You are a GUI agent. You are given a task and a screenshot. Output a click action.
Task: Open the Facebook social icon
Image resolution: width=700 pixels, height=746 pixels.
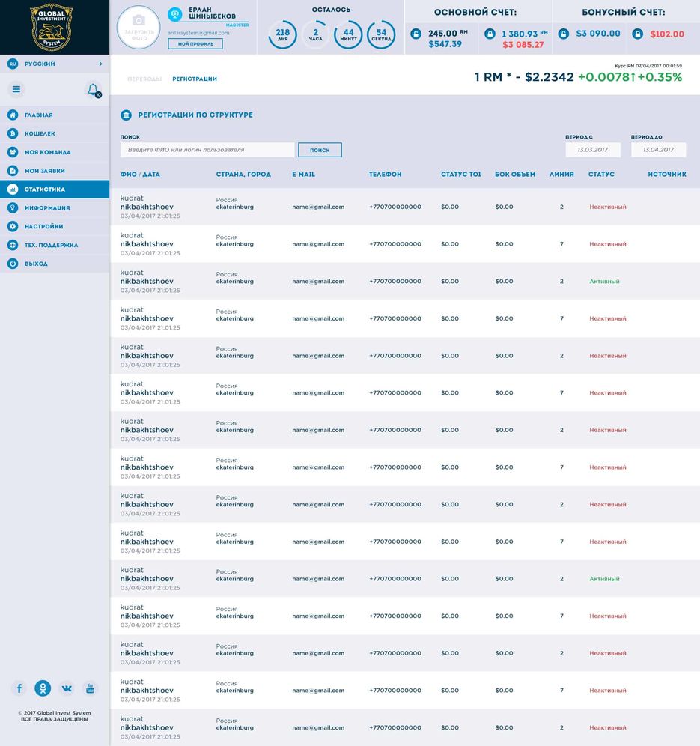coord(19,688)
